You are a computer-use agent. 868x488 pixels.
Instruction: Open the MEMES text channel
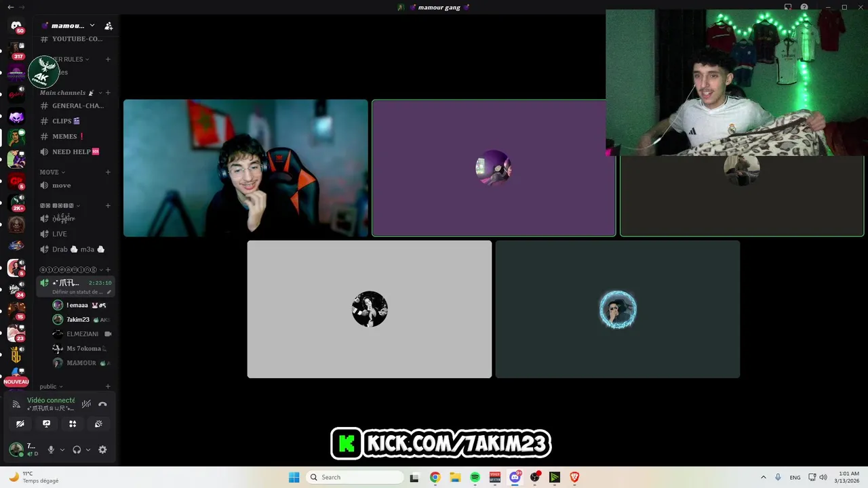[75, 136]
